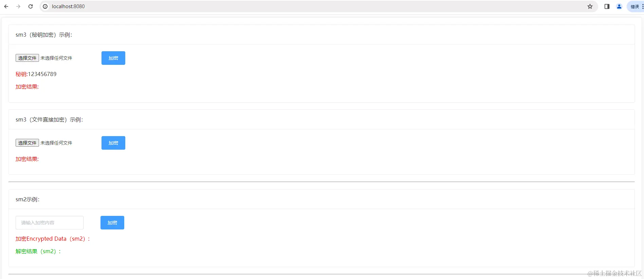Click the sm3（文件直接加密）示例 header
The height and width of the screenshot is (279, 644).
pos(49,119)
